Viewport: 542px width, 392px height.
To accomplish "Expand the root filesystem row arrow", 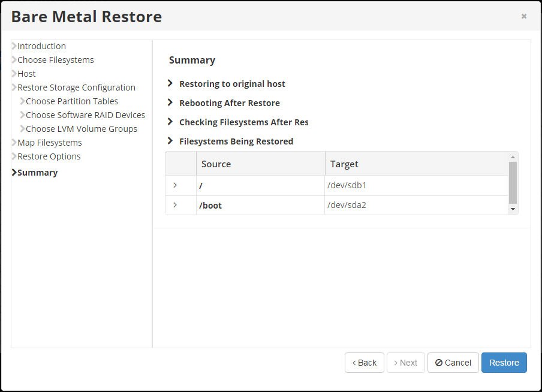I will tap(175, 185).
